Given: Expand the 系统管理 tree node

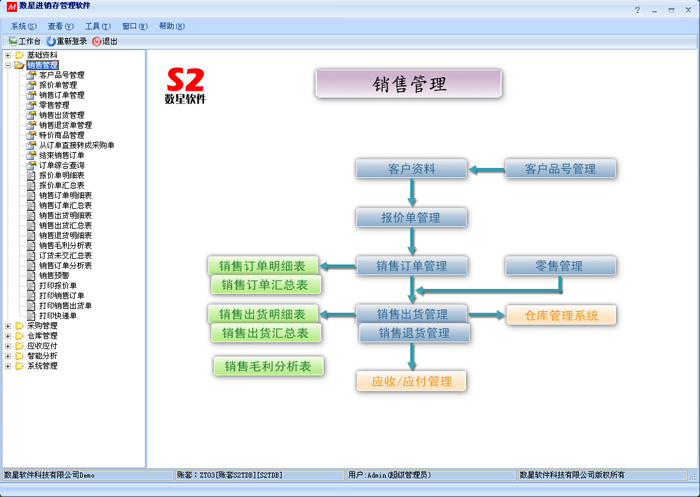Looking at the screenshot, I should (x=8, y=366).
